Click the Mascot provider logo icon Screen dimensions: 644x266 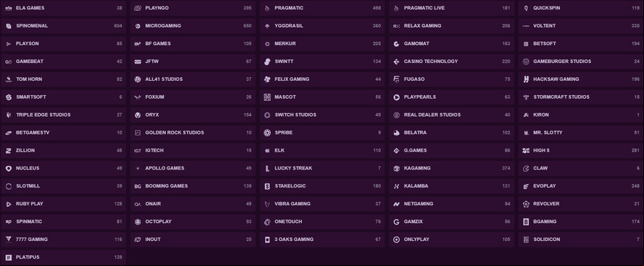pyautogui.click(x=267, y=97)
